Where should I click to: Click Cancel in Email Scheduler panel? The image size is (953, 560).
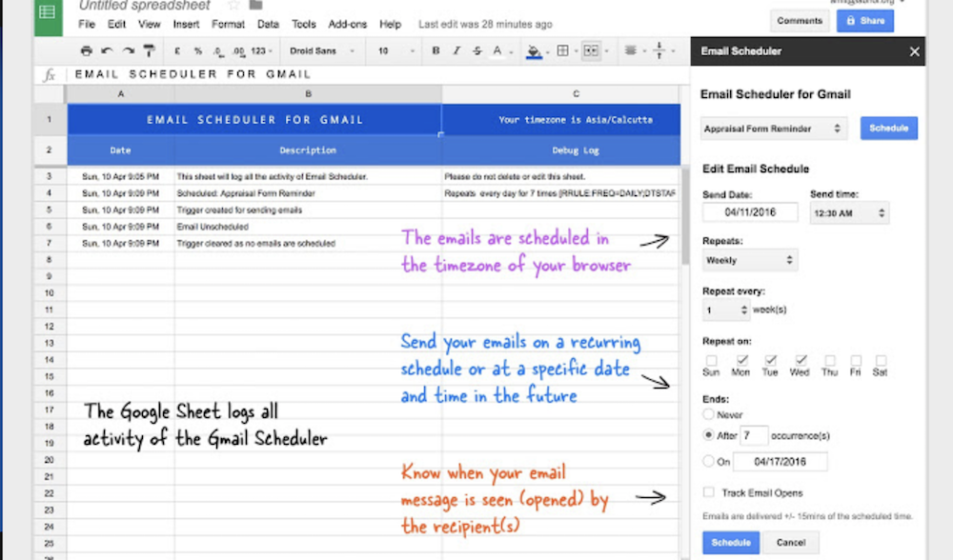click(790, 543)
